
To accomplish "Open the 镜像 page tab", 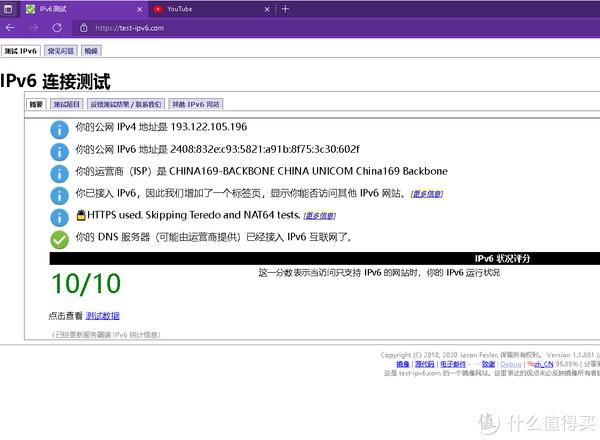I will click(91, 51).
